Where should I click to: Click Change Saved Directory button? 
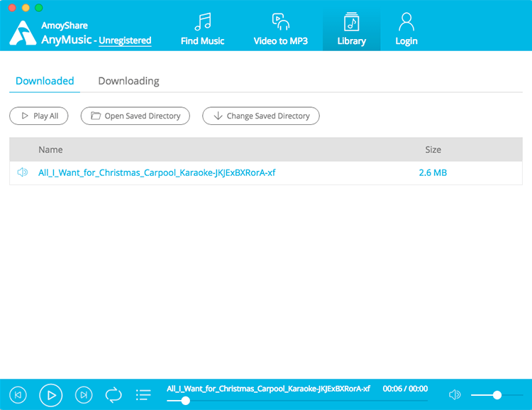[261, 116]
